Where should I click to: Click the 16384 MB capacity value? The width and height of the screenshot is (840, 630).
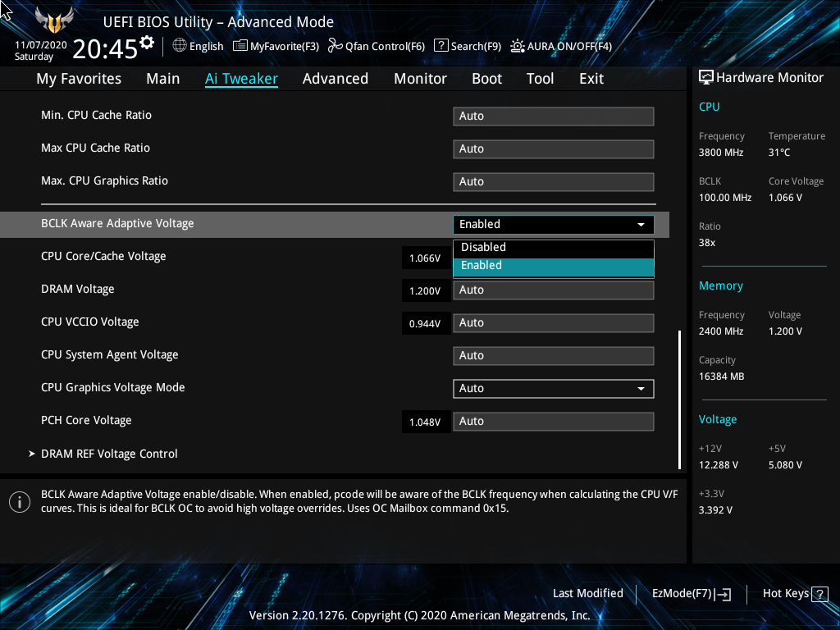point(722,377)
